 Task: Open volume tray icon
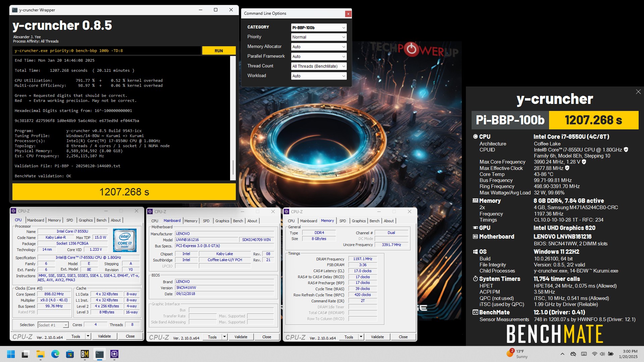pos(602,354)
